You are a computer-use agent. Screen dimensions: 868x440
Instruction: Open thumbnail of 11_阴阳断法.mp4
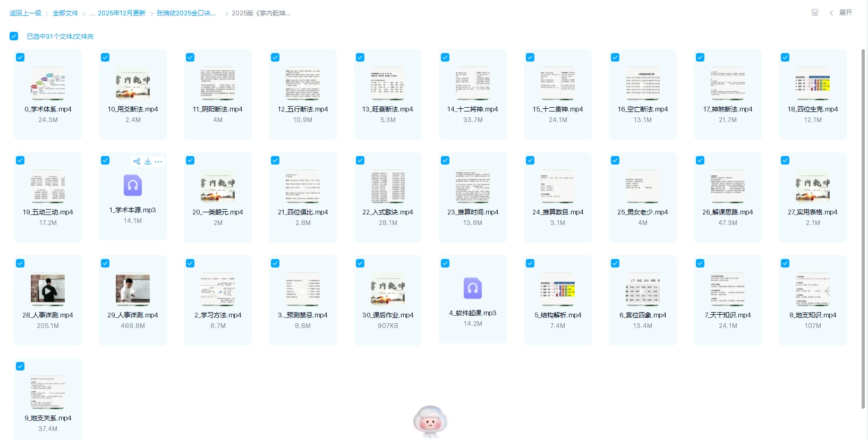pyautogui.click(x=218, y=83)
